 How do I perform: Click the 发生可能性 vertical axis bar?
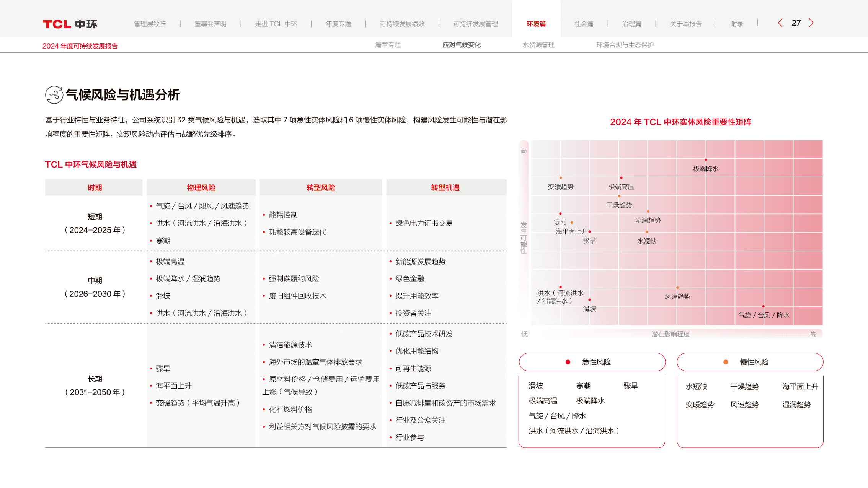523,237
